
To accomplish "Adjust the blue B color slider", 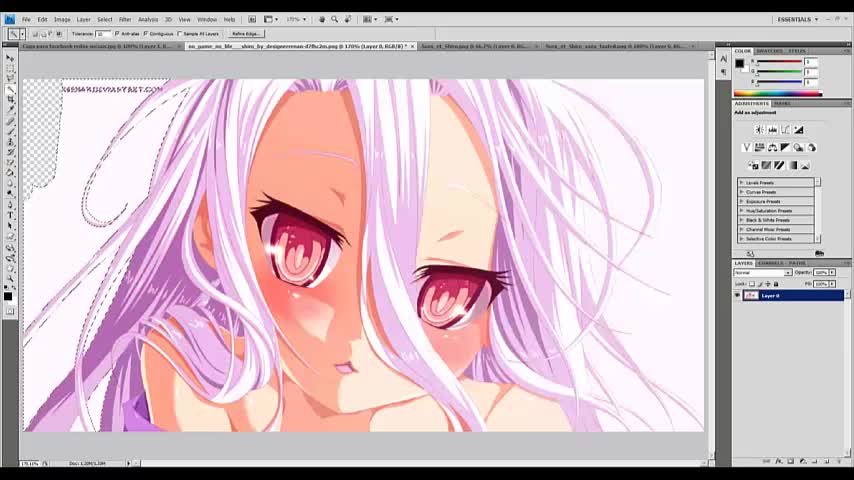I will tap(779, 82).
